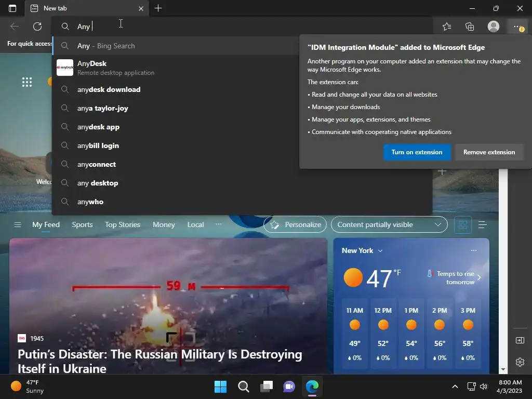
Task: Choose anydesk app suggestion
Action: coord(176,127)
